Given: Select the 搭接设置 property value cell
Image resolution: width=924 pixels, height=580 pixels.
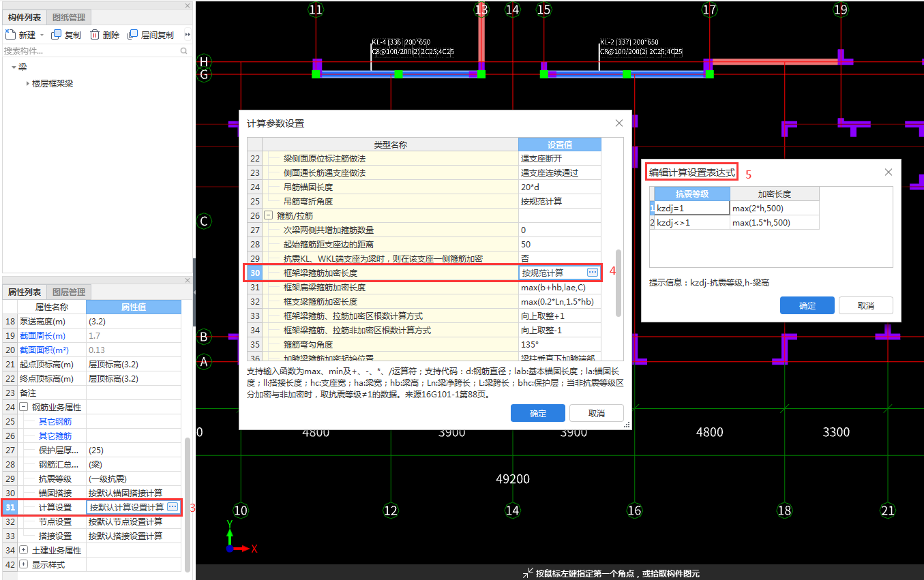Looking at the screenshot, I should pyautogui.click(x=134, y=536).
